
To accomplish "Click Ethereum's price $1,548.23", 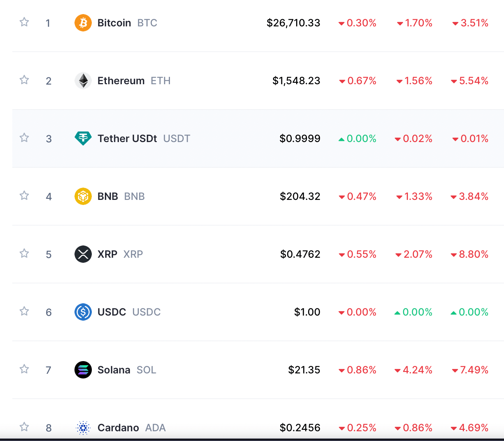I will [x=296, y=81].
